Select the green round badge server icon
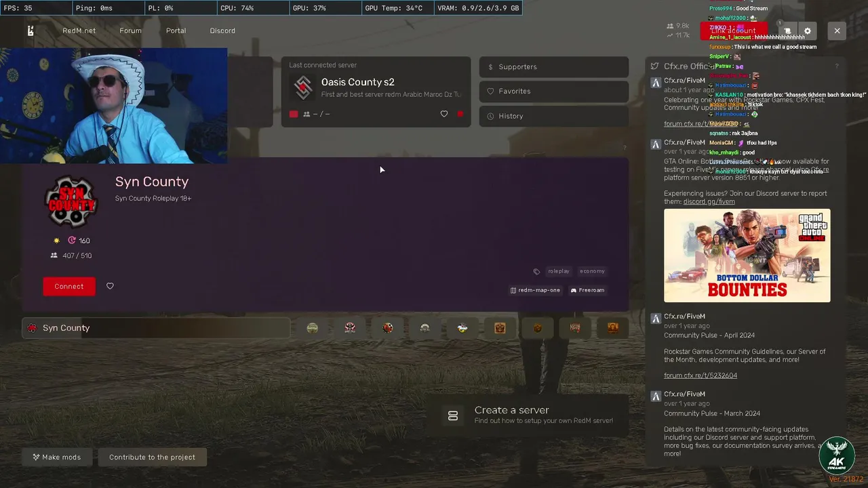Viewport: 868px width, 488px height. pos(313,328)
